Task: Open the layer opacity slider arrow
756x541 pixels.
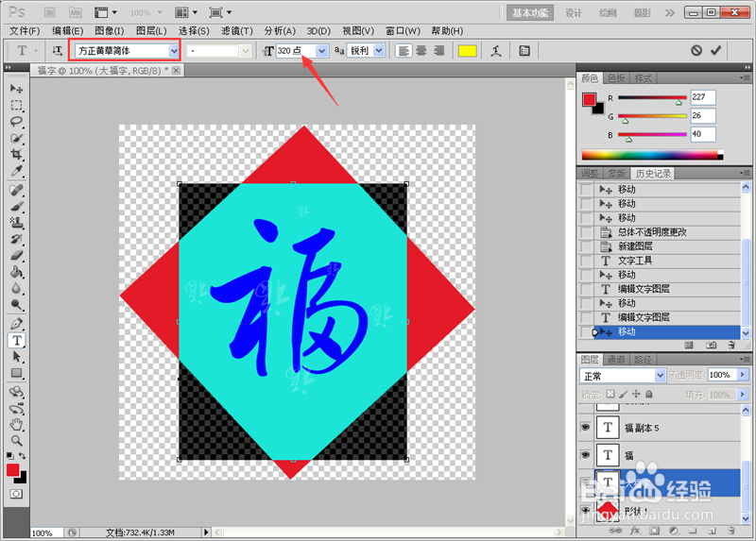Action: [x=743, y=375]
